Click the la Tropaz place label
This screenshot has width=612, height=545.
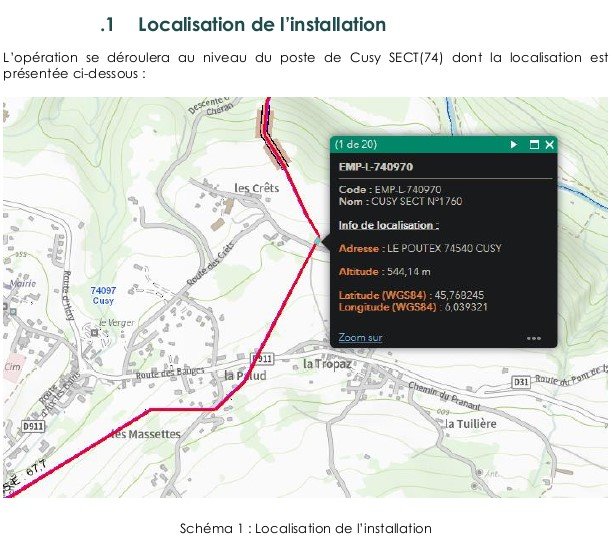coord(327,364)
